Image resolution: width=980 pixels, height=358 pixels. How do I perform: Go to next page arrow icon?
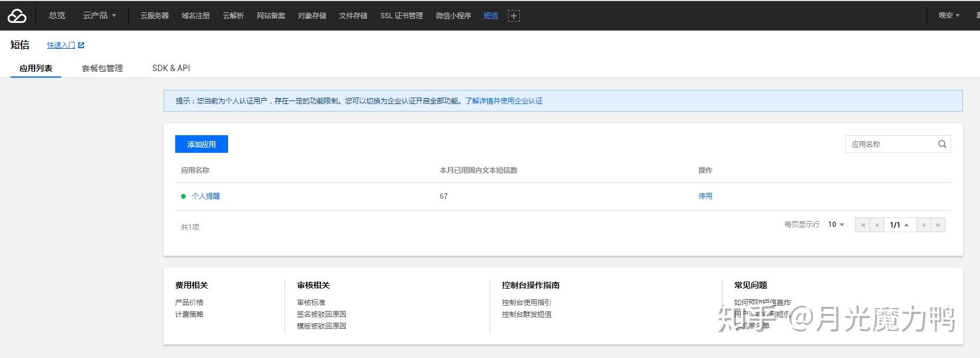click(924, 225)
